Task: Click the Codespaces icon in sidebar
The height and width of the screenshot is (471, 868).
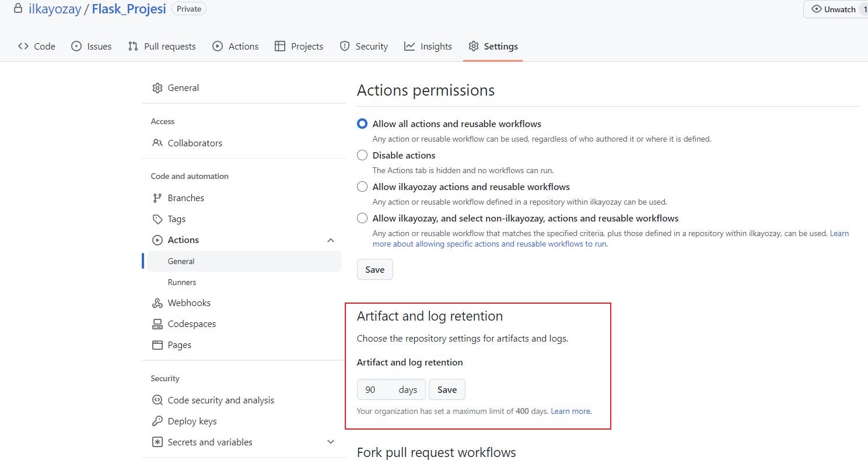Action: point(157,324)
